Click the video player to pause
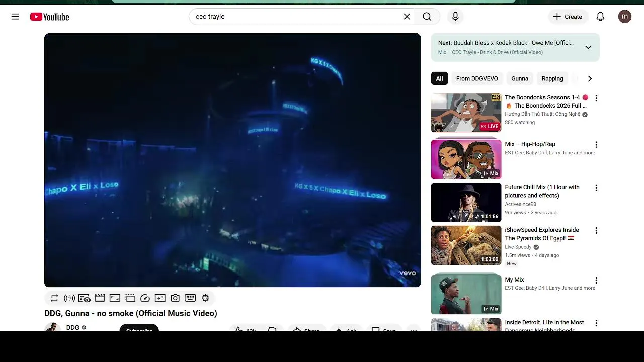 pyautogui.click(x=232, y=160)
